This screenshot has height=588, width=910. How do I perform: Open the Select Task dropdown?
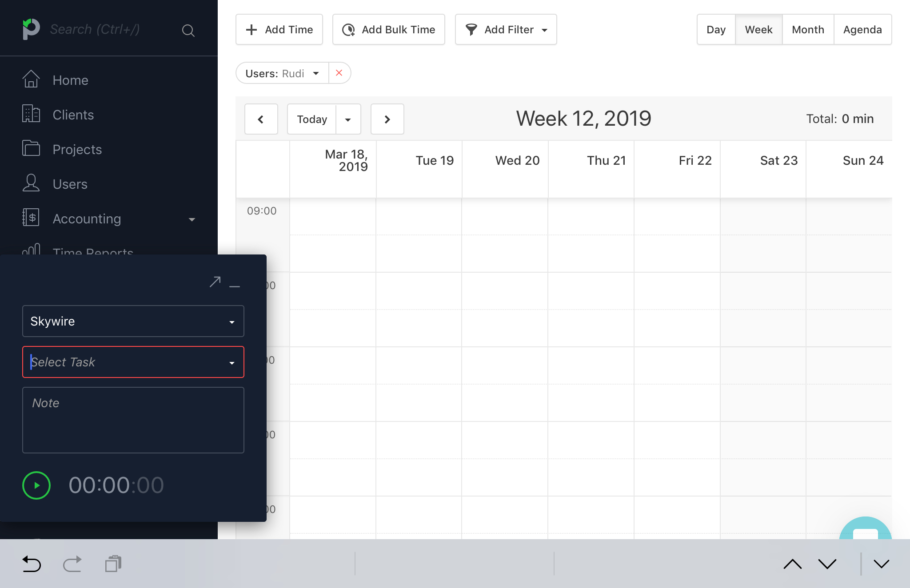(133, 362)
